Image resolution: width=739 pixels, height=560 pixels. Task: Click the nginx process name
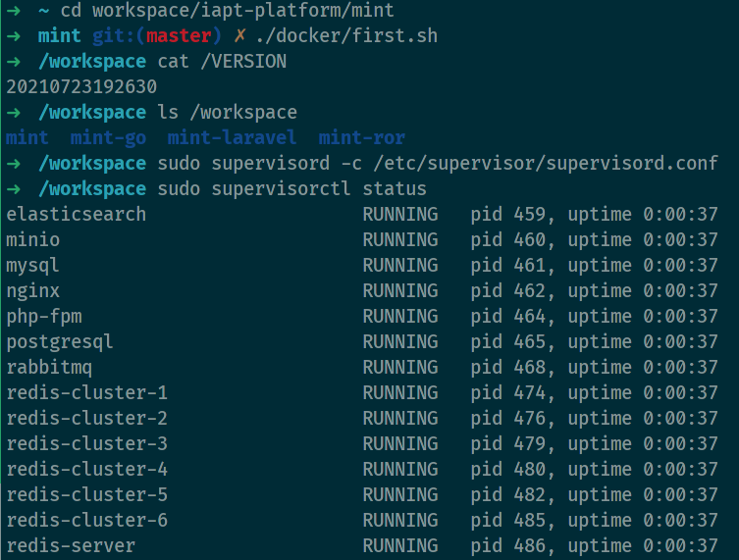(32, 291)
